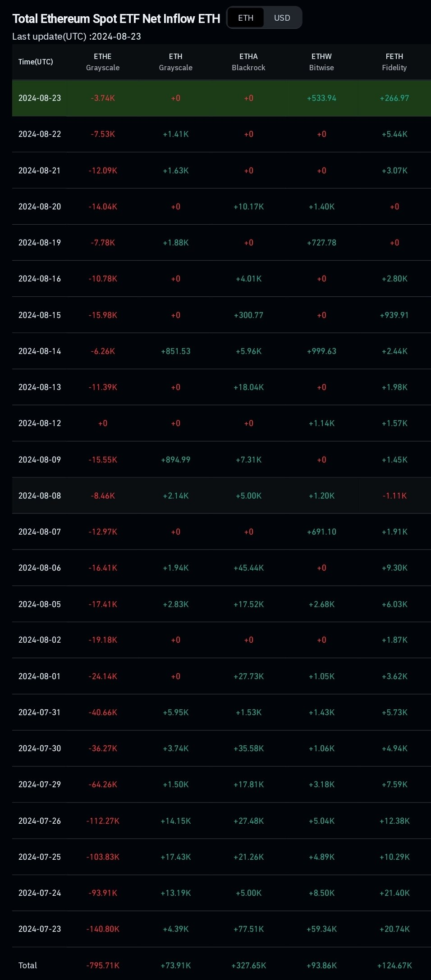
Task: Click the Total row label
Action: 28,966
